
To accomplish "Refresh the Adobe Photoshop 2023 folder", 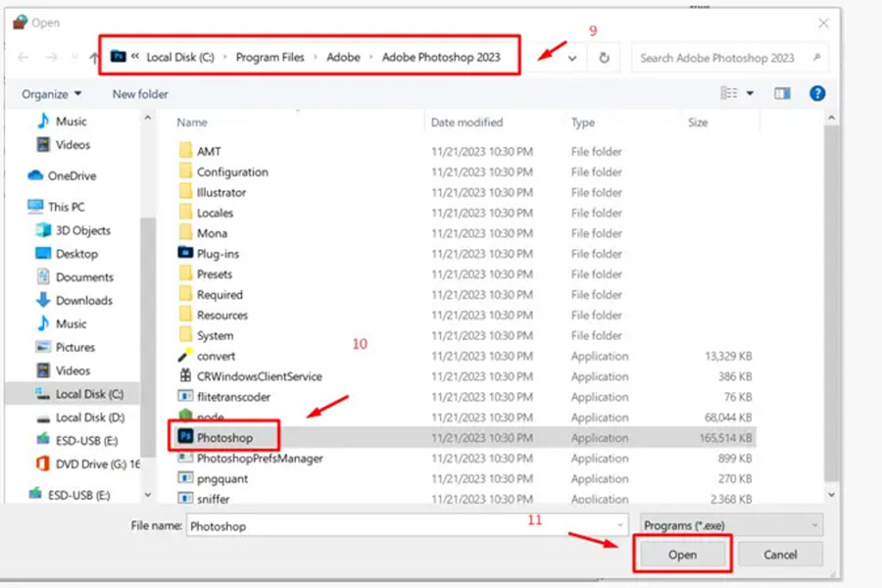I will point(604,58).
